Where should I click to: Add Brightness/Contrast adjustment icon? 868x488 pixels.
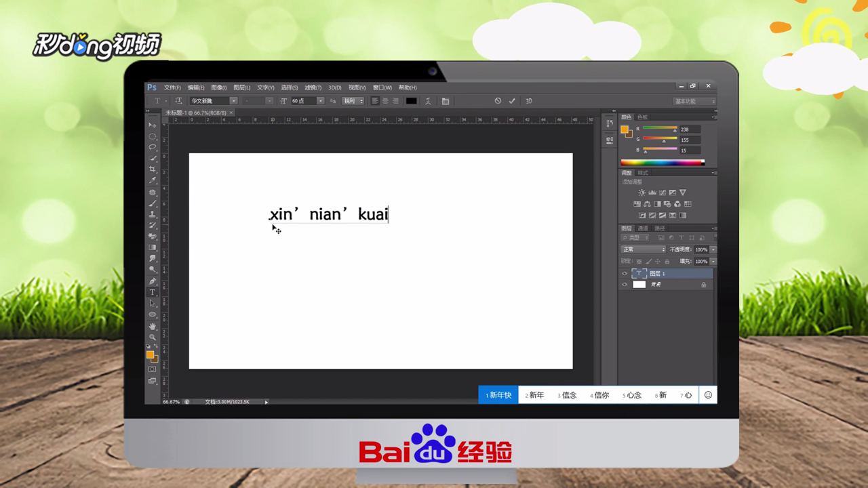click(x=642, y=192)
